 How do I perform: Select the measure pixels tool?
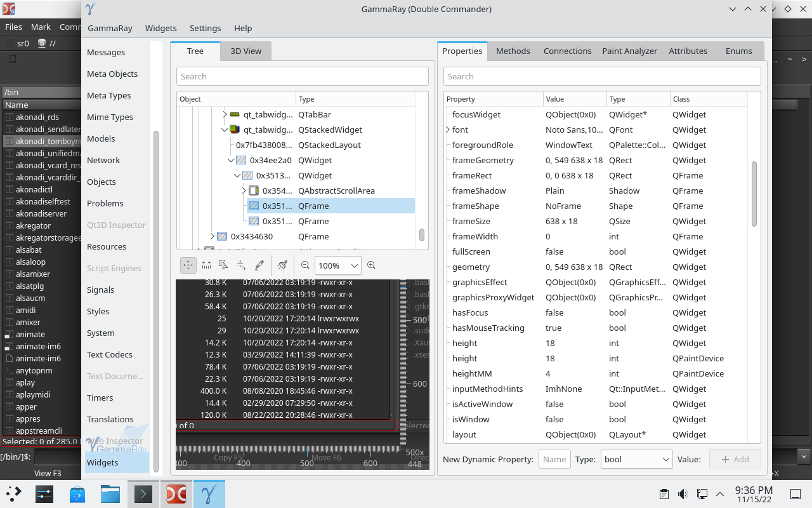click(x=206, y=265)
